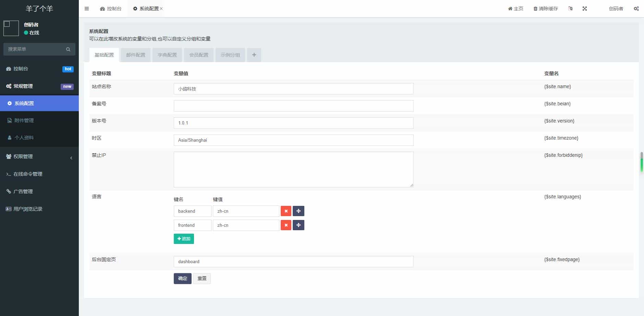
Task: Click the move handle for frontend row
Action: click(x=299, y=225)
